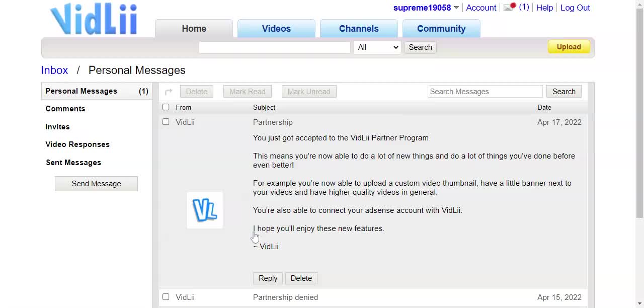Open the Sent Messages section
Image resolution: width=644 pixels, height=308 pixels.
tap(73, 163)
